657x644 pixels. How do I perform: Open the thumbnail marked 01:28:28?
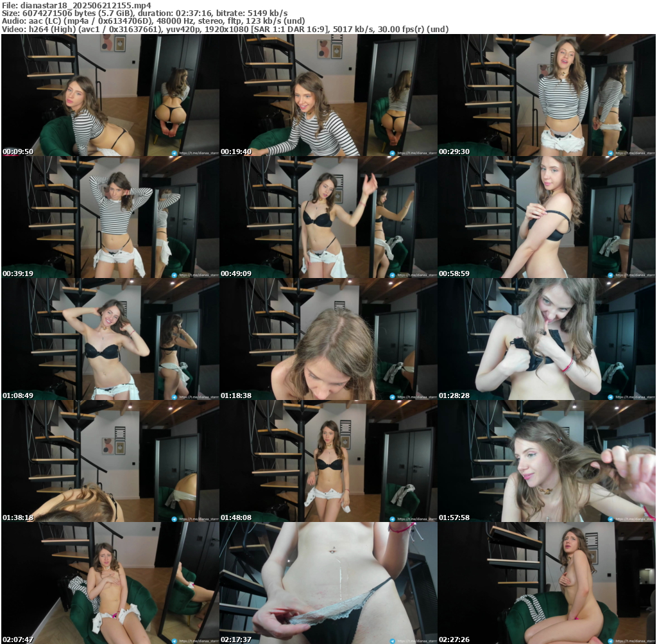coord(546,339)
